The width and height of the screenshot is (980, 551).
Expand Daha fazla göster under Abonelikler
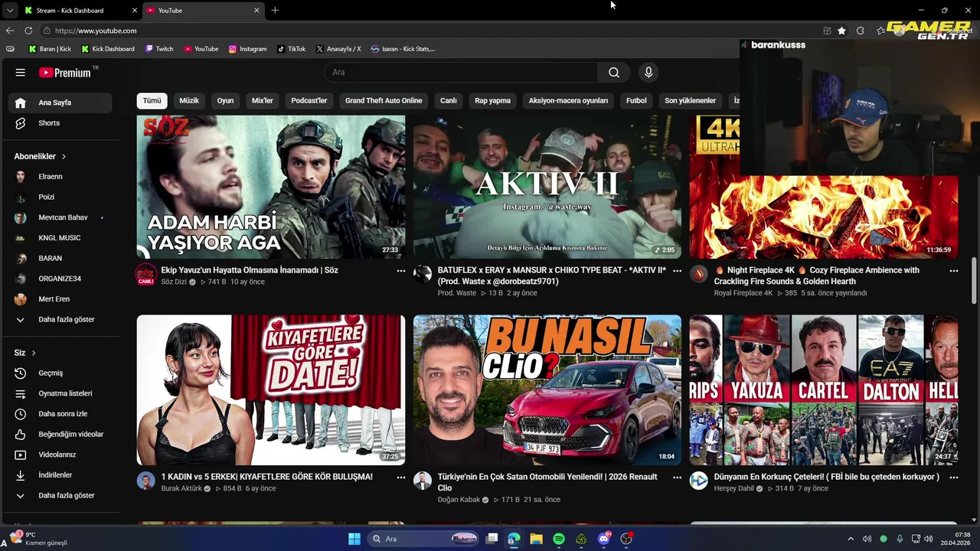[60, 320]
